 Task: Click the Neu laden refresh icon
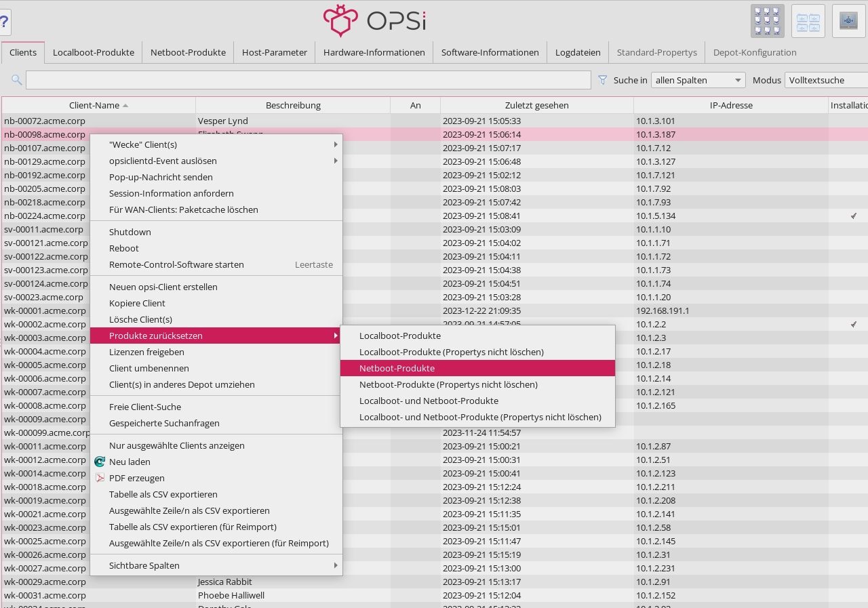pyautogui.click(x=100, y=462)
